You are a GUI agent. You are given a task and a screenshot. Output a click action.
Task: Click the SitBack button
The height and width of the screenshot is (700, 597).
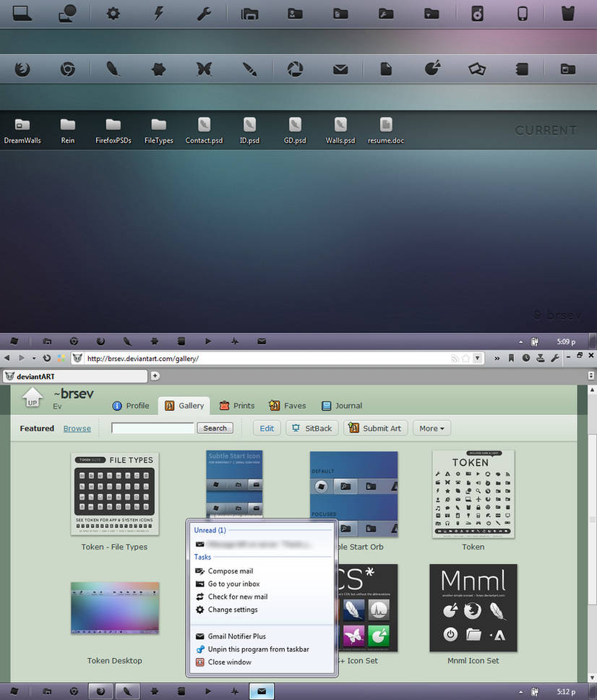click(312, 428)
